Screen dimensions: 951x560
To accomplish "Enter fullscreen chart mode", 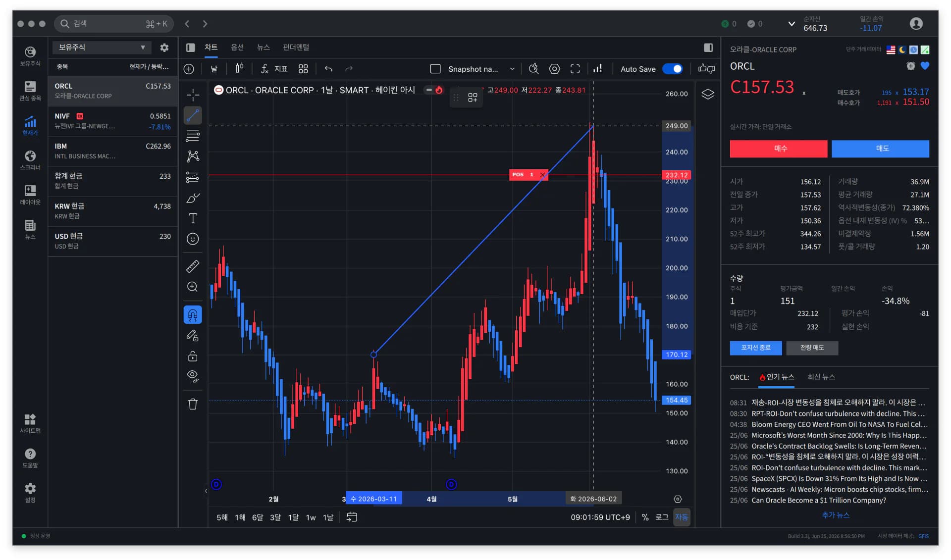I will tap(575, 69).
